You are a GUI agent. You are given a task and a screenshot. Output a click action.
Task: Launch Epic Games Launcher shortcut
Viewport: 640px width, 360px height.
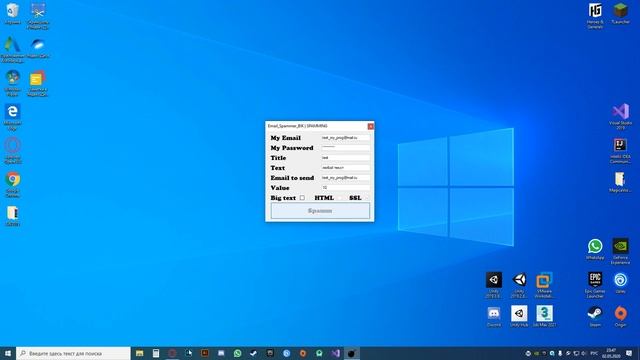point(595,285)
